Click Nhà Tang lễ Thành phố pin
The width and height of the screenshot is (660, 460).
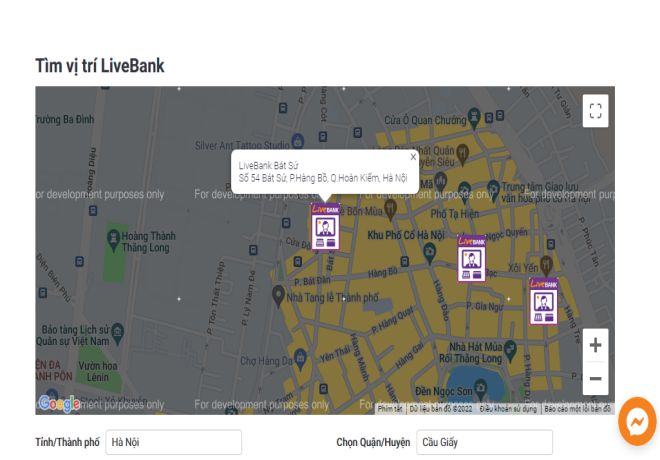click(278, 296)
